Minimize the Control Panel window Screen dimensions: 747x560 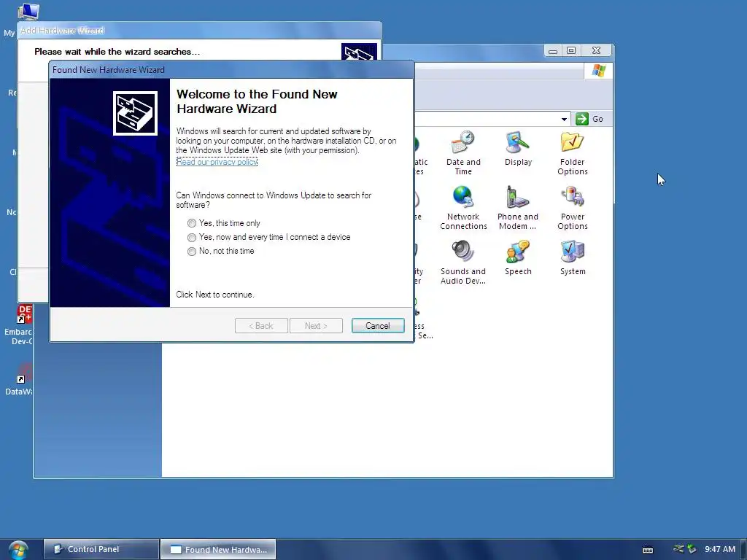point(553,50)
